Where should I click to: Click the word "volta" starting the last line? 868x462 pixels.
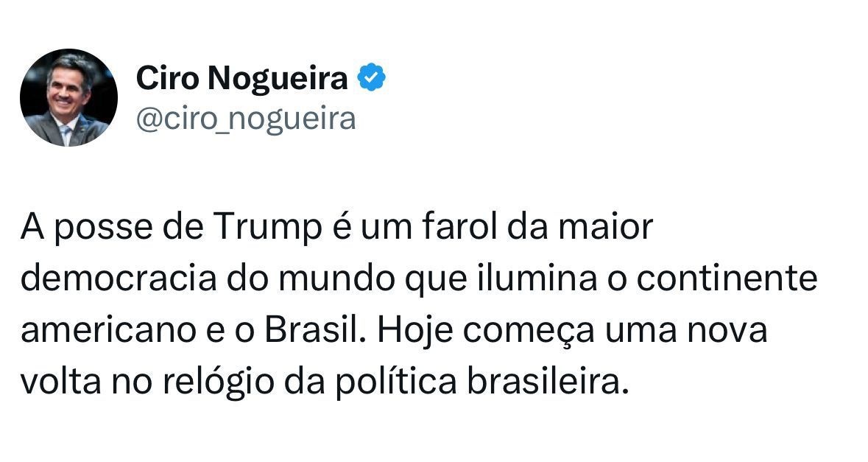pyautogui.click(x=61, y=382)
